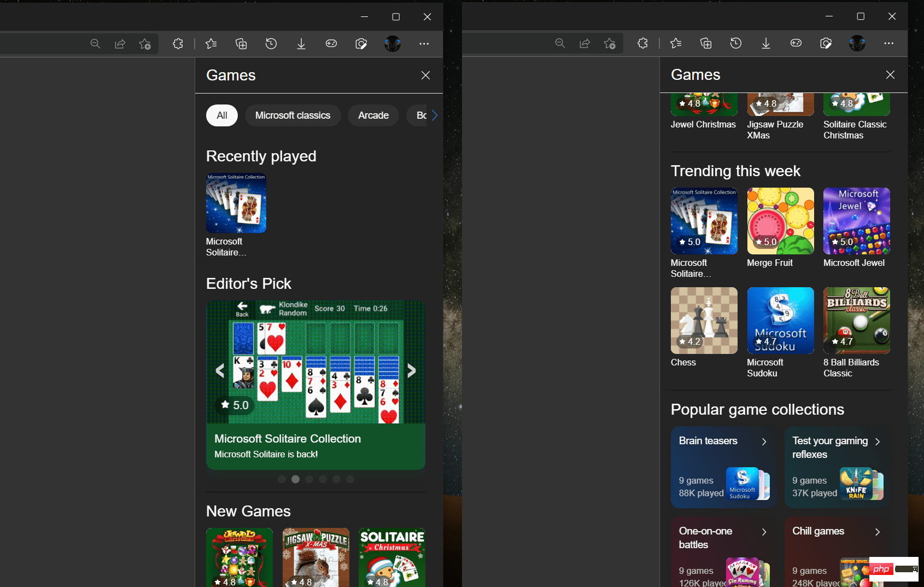The image size is (924, 587).
Task: Click Jewel Christmas title in right panel
Action: click(x=703, y=125)
